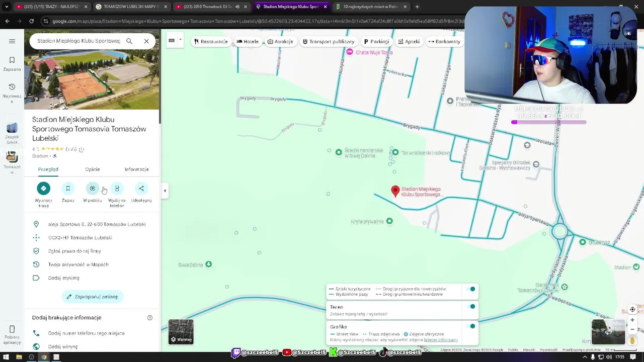Image resolution: width=644 pixels, height=362 pixels.
Task: Click Ścieżki narciarskie w Siwej Dolinie marker
Action: [339, 152]
